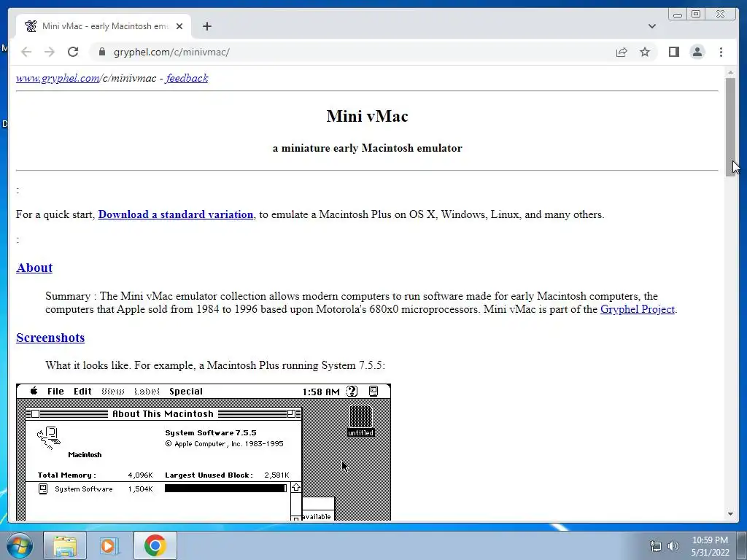This screenshot has width=747, height=560.
Task: Open the Screenshots heading link
Action: pos(50,338)
